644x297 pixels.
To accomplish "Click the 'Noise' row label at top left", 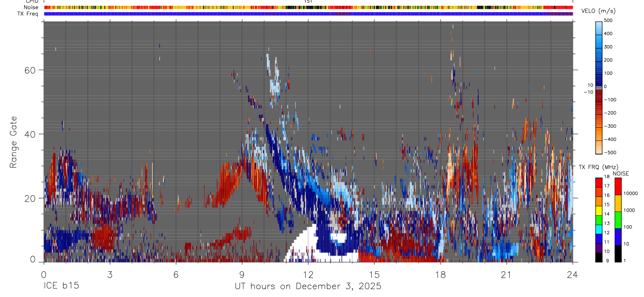I will [30, 7].
